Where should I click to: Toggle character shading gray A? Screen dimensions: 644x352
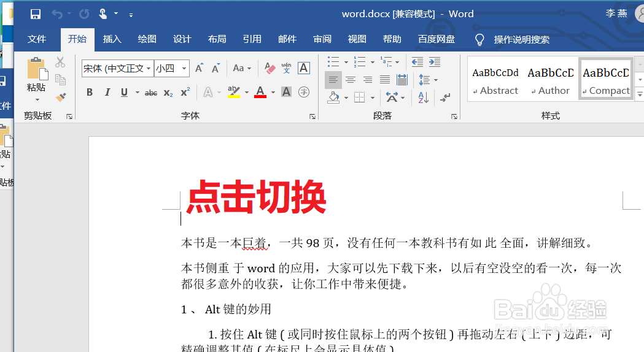pyautogui.click(x=286, y=92)
